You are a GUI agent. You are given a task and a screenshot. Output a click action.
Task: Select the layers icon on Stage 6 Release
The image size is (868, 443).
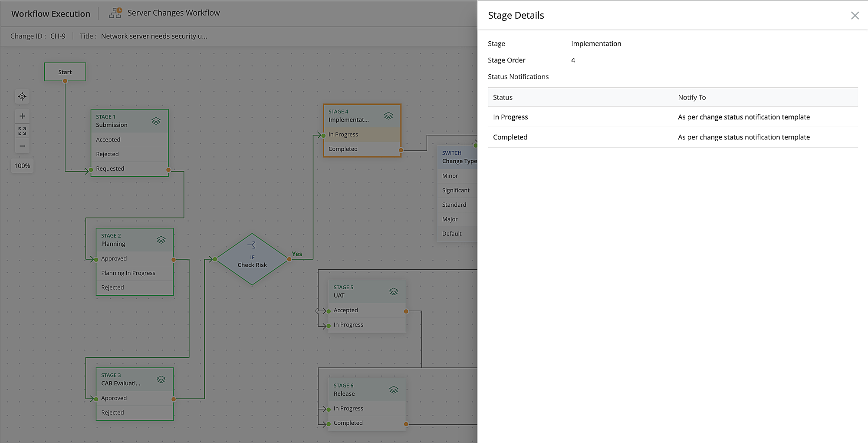pyautogui.click(x=394, y=390)
